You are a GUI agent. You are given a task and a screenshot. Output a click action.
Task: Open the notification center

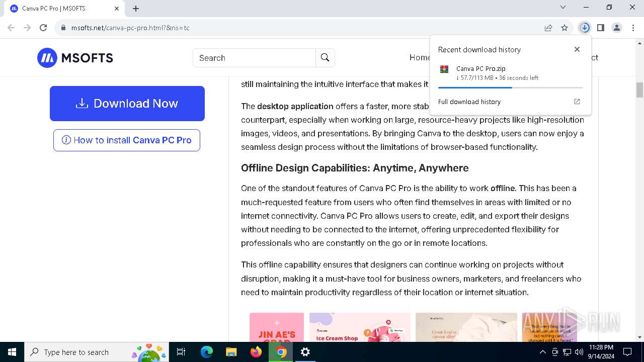tap(627, 352)
